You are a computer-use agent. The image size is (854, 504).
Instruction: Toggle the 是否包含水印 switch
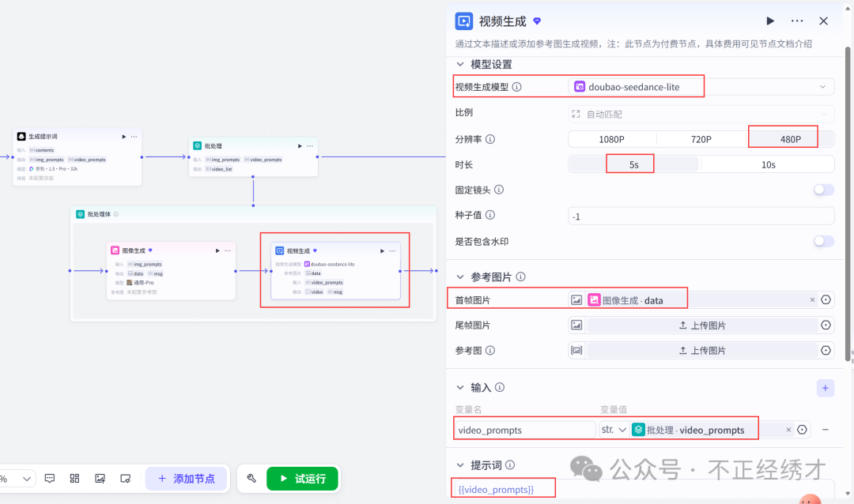pos(823,241)
